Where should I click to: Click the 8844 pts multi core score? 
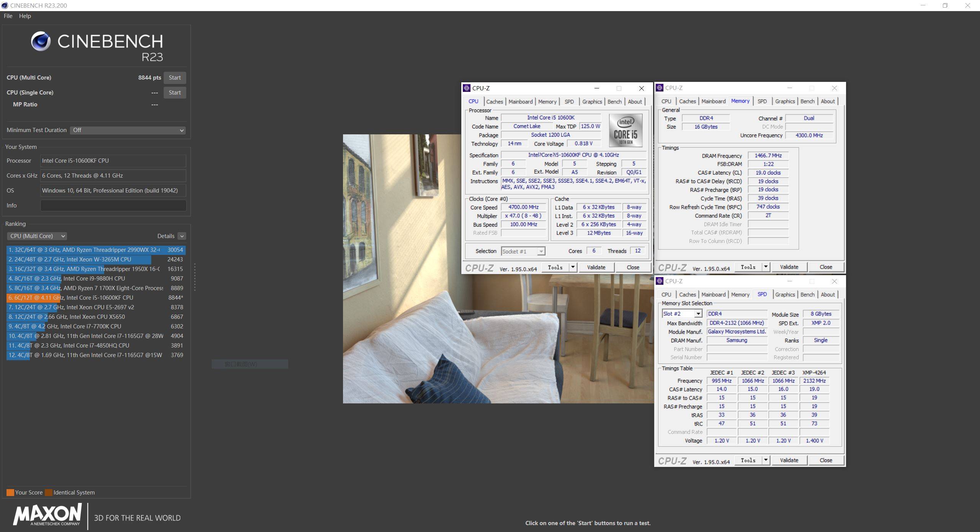click(150, 78)
